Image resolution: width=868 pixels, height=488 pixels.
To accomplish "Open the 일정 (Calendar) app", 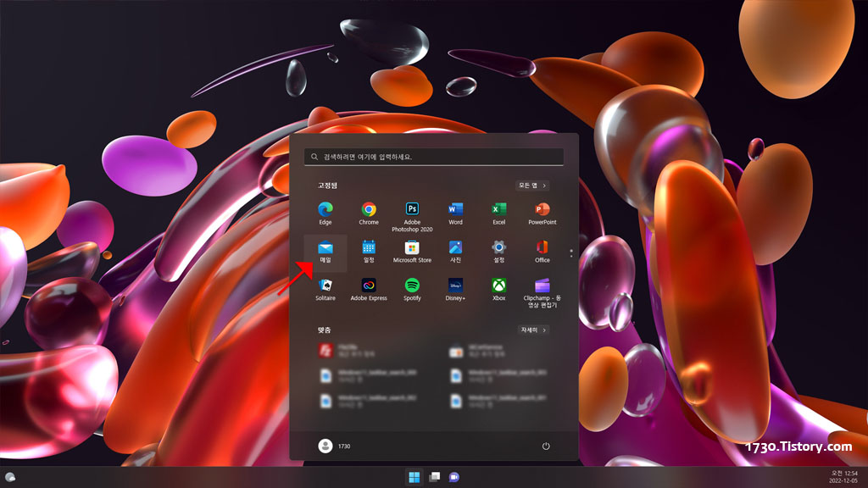I will [x=369, y=252].
